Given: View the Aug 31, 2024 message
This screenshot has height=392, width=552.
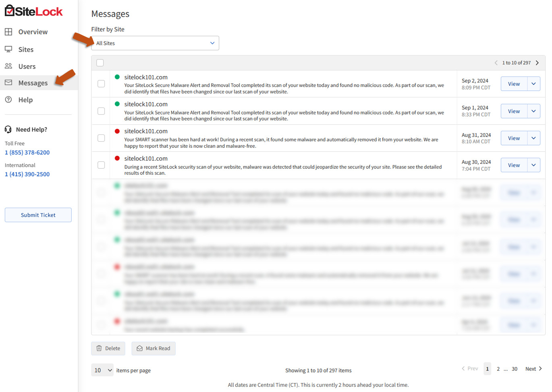Looking at the screenshot, I should [514, 138].
